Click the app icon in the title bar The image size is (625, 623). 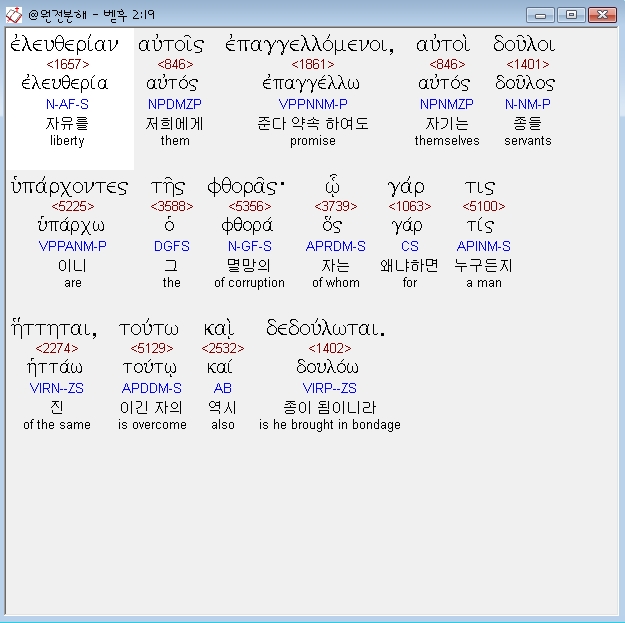coord(14,15)
